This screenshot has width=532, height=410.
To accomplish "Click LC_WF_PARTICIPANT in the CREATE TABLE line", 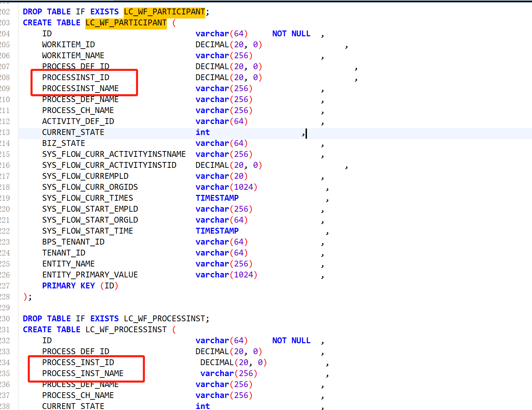I will point(126,23).
